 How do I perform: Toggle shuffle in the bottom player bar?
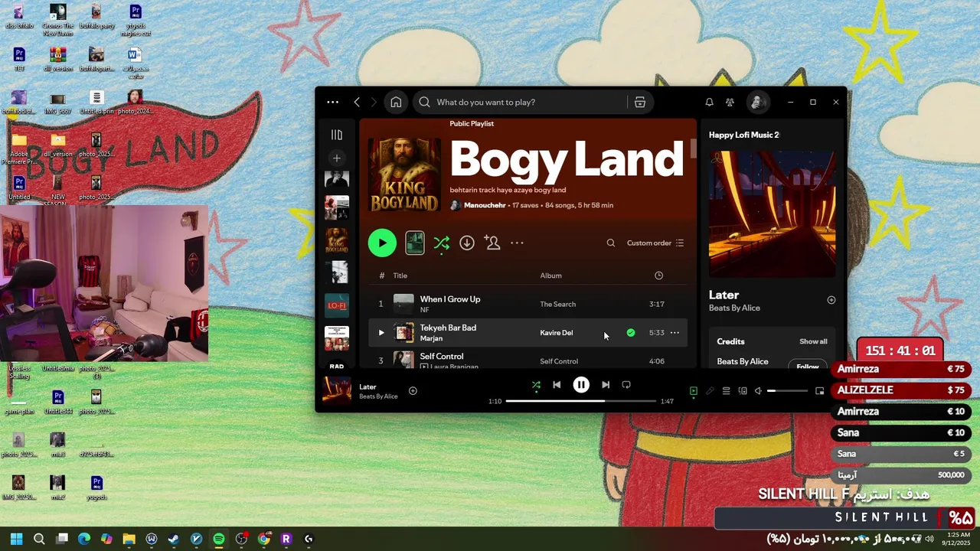click(x=536, y=385)
